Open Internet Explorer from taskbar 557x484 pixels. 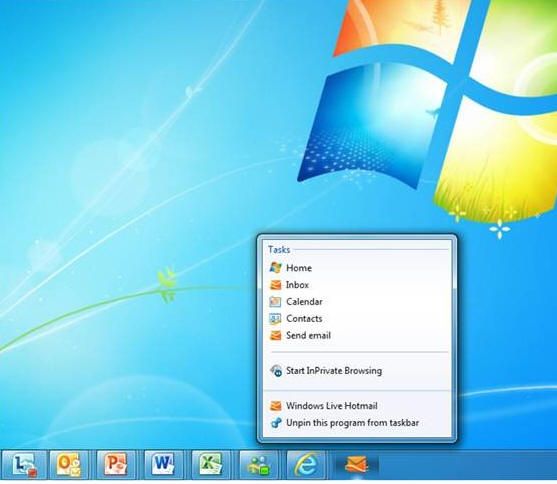pyautogui.click(x=306, y=464)
